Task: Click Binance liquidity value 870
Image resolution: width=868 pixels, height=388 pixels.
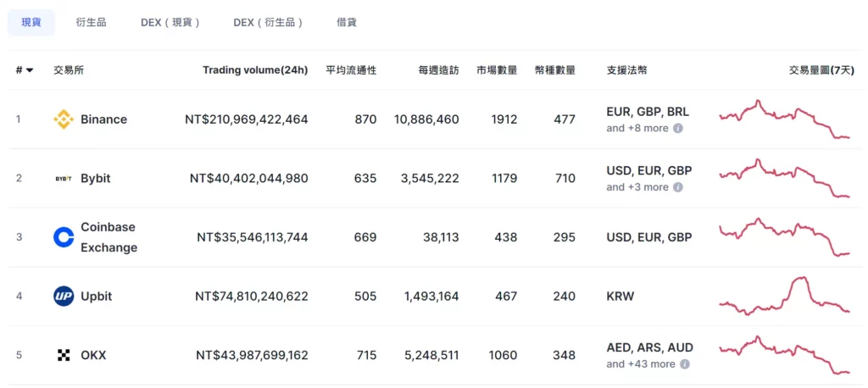Action: click(365, 119)
